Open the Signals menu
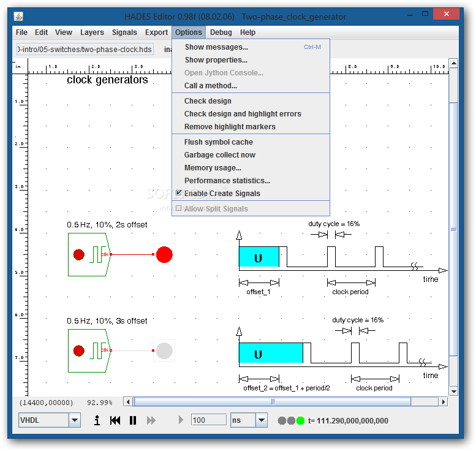 coord(124,32)
